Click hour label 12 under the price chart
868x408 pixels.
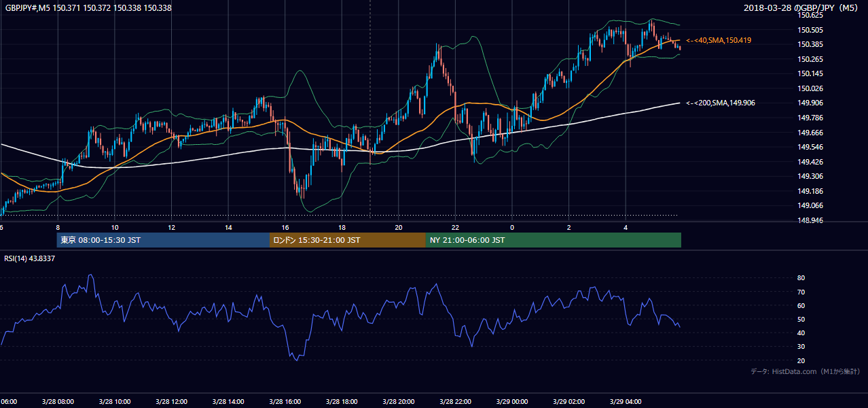click(172, 228)
